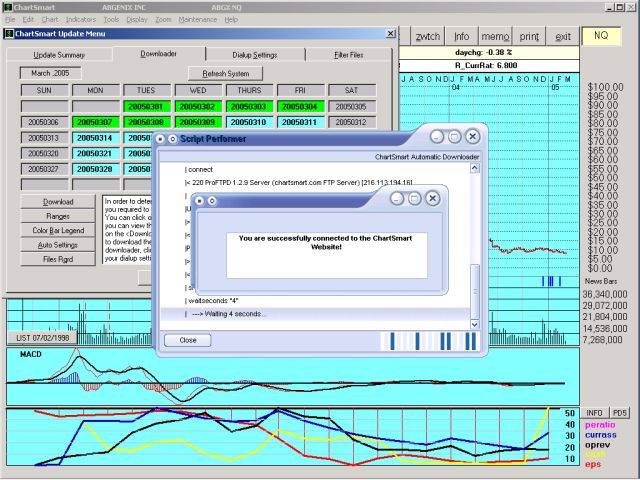This screenshot has height=480, width=640.
Task: Select date 20050310 in calendar
Action: [249, 122]
